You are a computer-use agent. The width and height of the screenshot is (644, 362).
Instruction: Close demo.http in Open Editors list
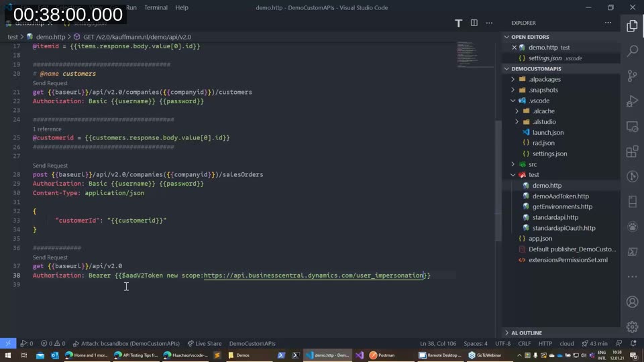click(x=514, y=47)
